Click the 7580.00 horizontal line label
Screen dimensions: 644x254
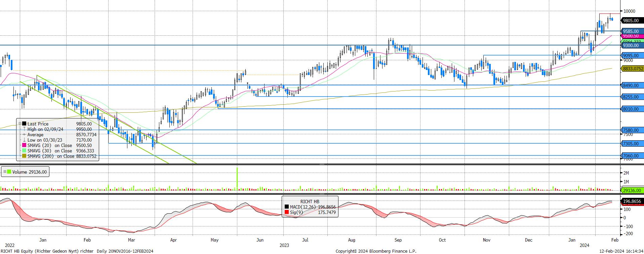coord(632,130)
